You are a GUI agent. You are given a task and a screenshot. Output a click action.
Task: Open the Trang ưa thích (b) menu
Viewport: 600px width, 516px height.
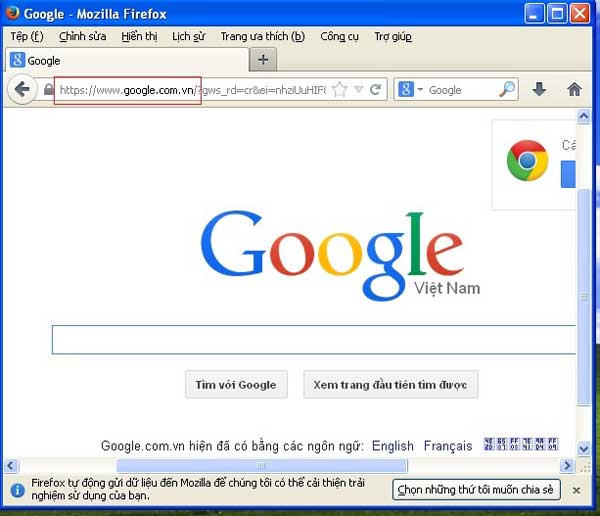(x=262, y=36)
